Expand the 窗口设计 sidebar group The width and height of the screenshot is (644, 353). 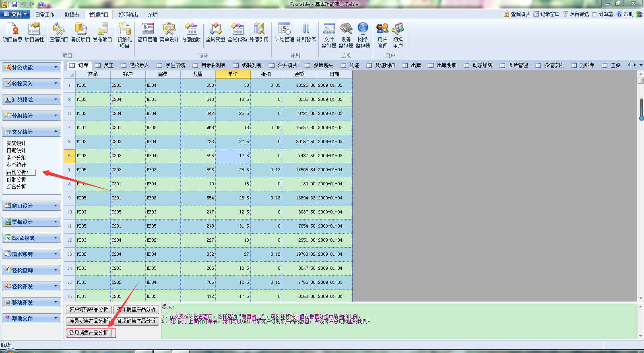(31, 206)
